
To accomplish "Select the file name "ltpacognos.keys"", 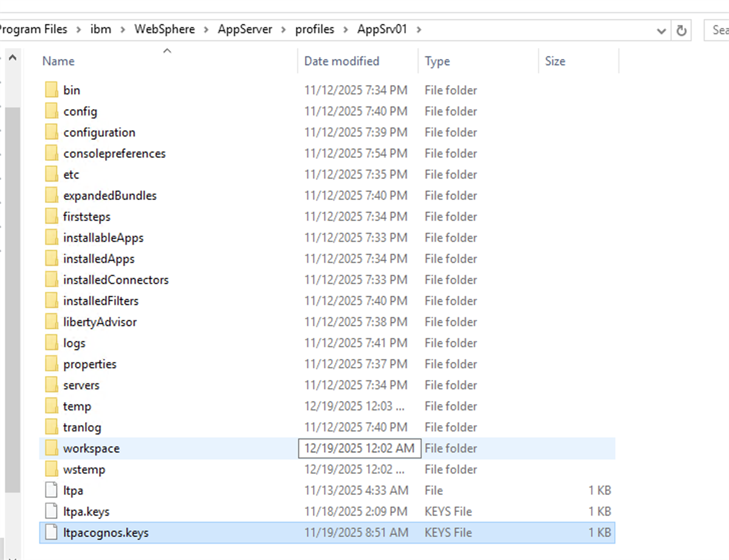I will [x=106, y=533].
